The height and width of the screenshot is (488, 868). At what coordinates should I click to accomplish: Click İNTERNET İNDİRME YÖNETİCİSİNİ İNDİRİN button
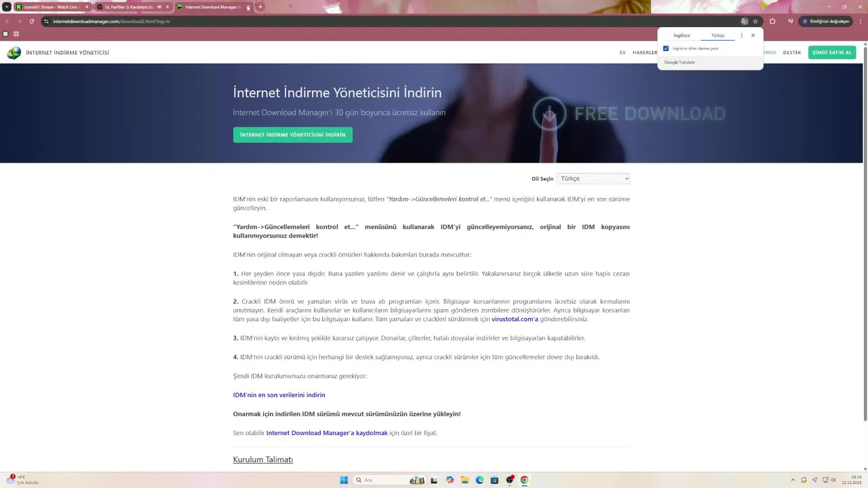[x=293, y=134]
